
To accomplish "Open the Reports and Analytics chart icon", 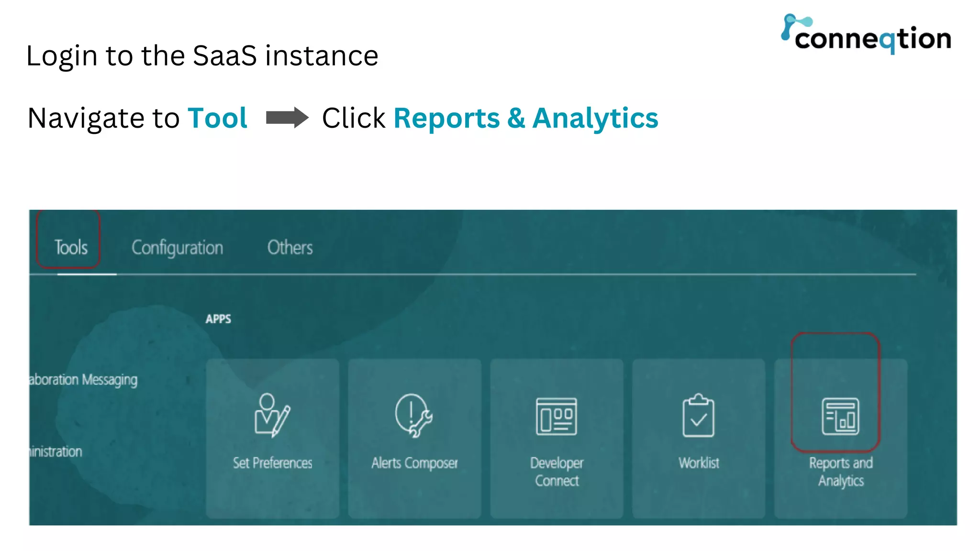I will point(840,416).
